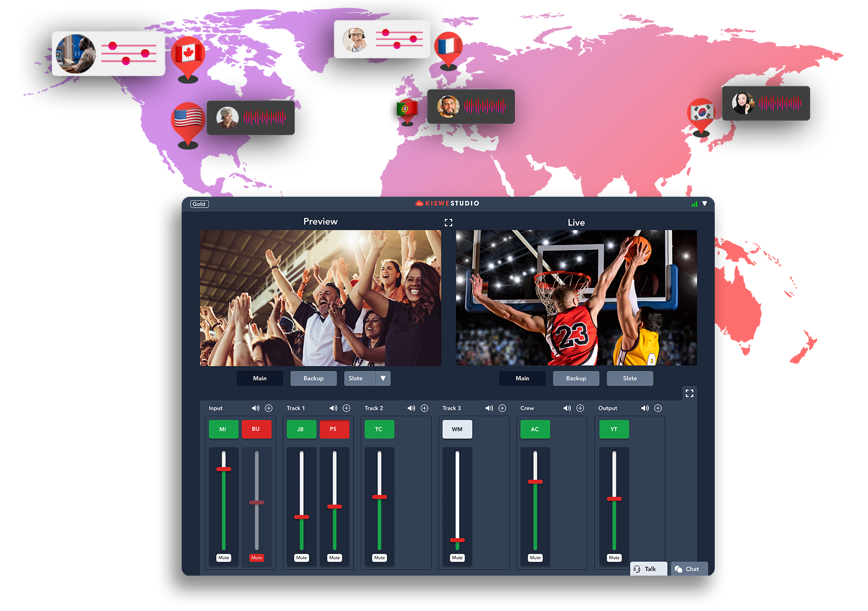
Task: Toggle Mute on the YT output channel
Action: 614,558
